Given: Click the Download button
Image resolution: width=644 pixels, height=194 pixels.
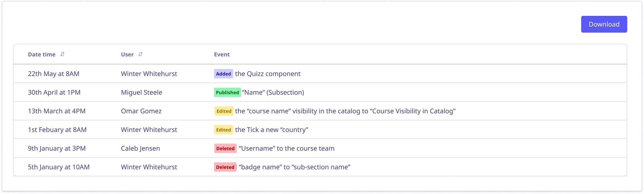Looking at the screenshot, I should [x=604, y=24].
